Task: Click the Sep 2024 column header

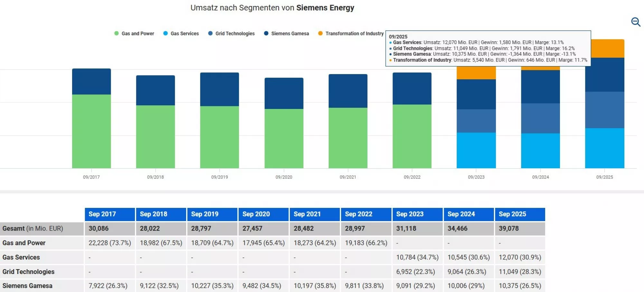Action: (x=469, y=214)
